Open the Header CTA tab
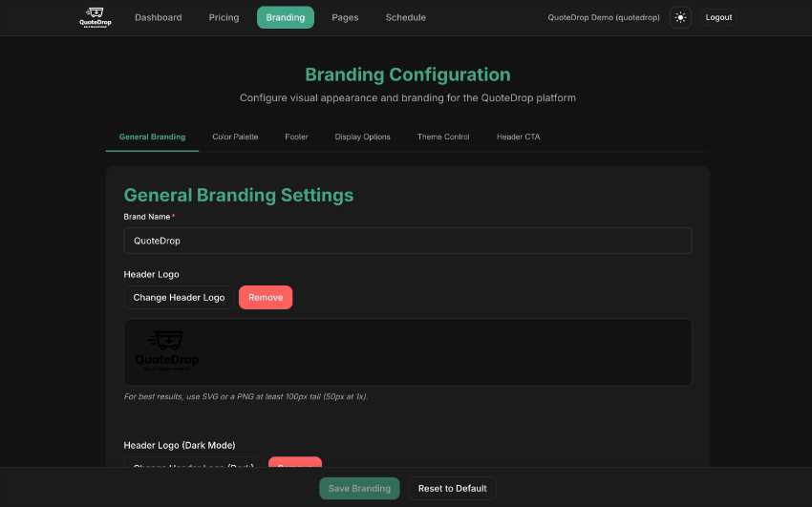Screen dimensions: 812x507 coord(518,137)
